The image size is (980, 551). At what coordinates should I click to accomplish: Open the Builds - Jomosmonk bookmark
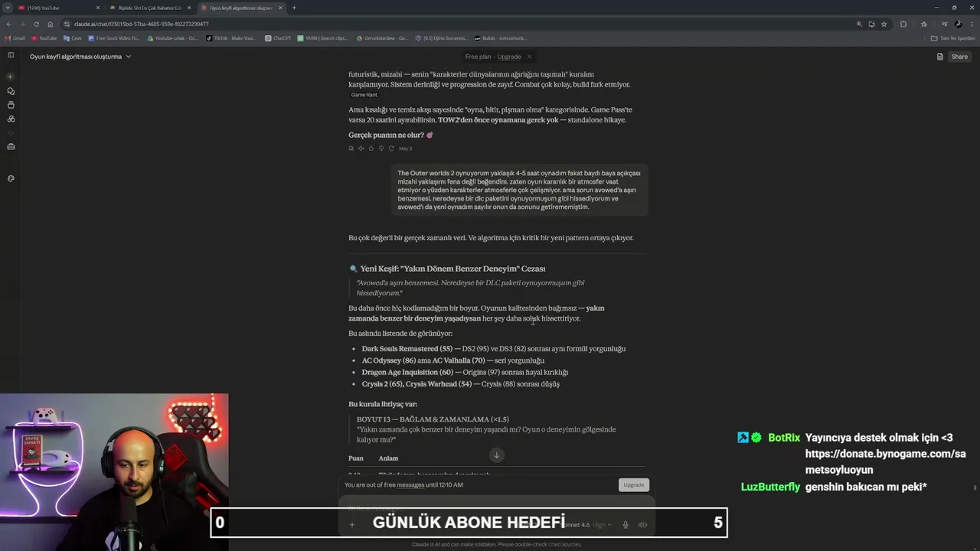click(501, 37)
